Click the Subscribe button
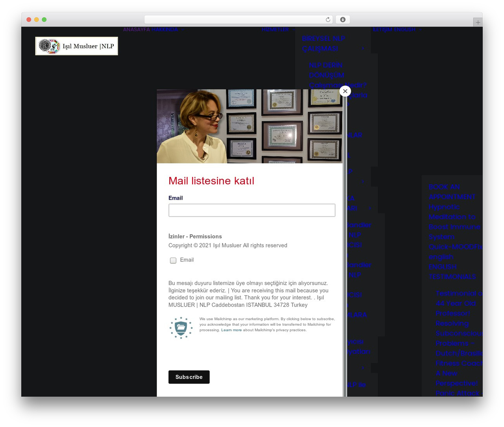504x427 pixels. (189, 377)
